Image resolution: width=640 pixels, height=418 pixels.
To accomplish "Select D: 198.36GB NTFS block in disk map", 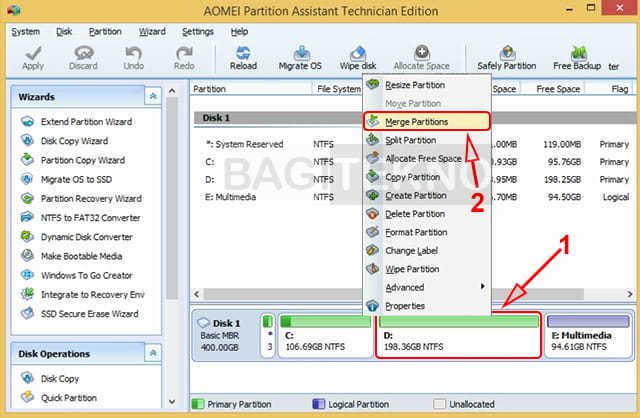I will pyautogui.click(x=458, y=335).
